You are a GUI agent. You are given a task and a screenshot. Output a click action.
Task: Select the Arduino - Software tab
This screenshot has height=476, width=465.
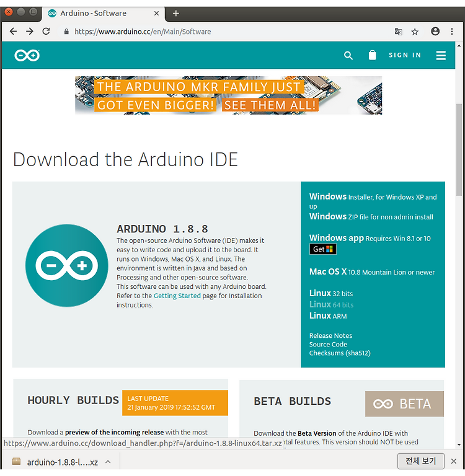[104, 14]
